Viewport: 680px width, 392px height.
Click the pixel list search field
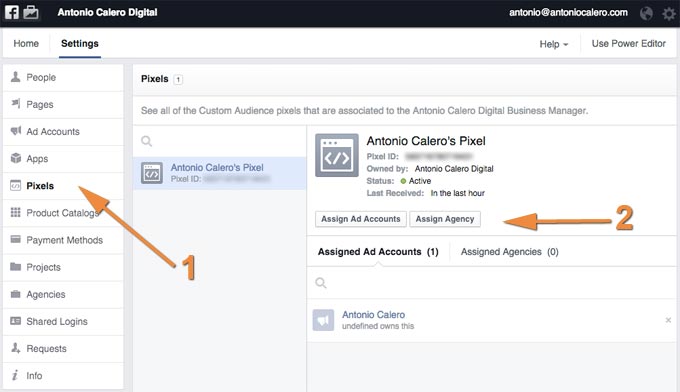coord(219,141)
